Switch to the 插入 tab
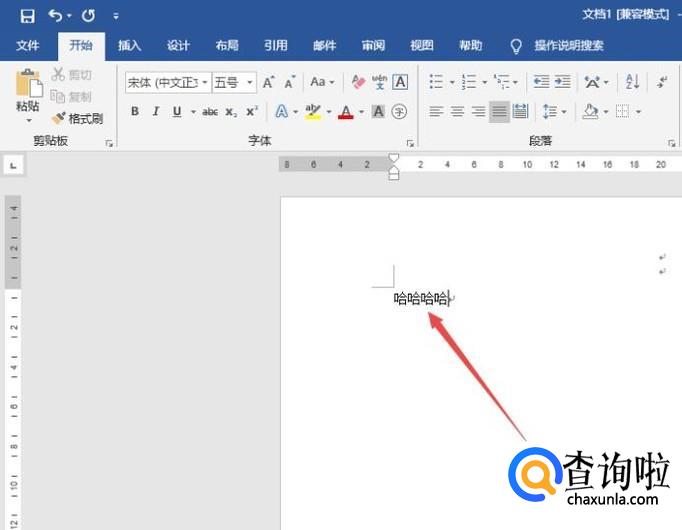Screen dimensions: 682x530 129,45
